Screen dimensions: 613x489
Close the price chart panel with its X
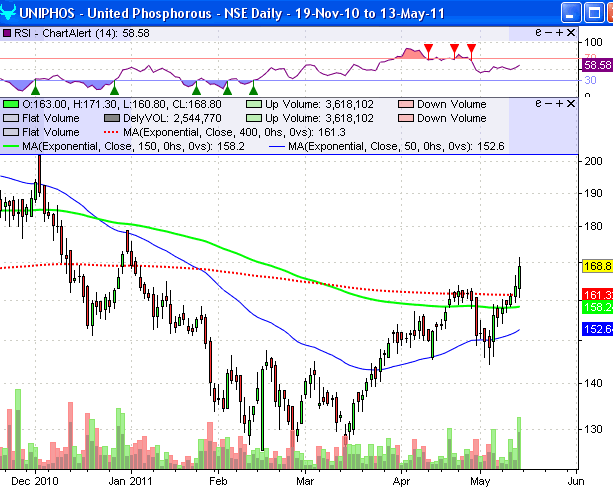point(571,104)
